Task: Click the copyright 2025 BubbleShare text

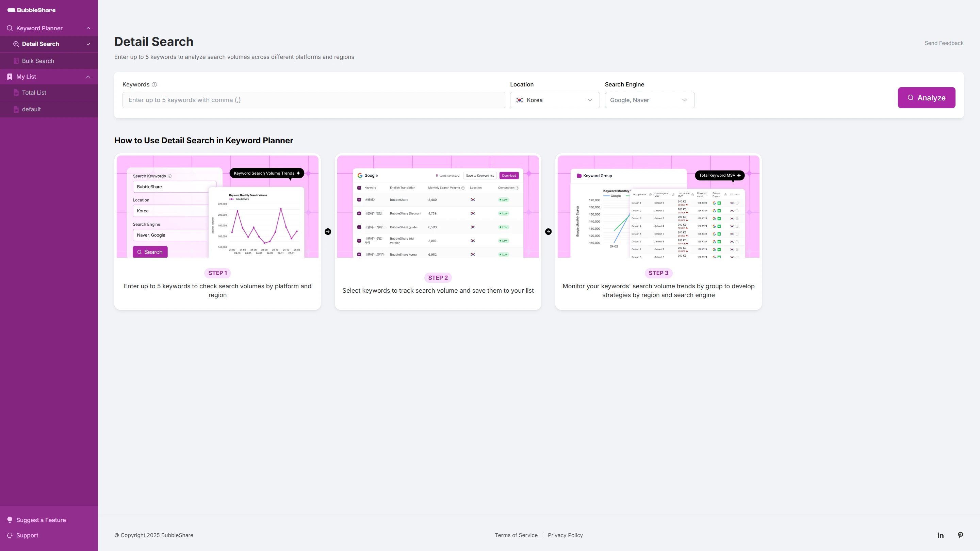Action: (154, 535)
